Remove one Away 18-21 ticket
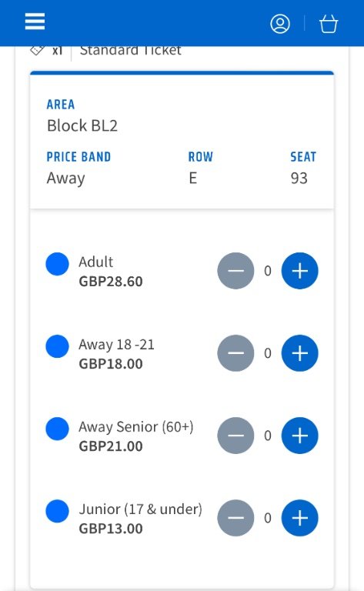This screenshot has height=591, width=364. click(x=235, y=352)
